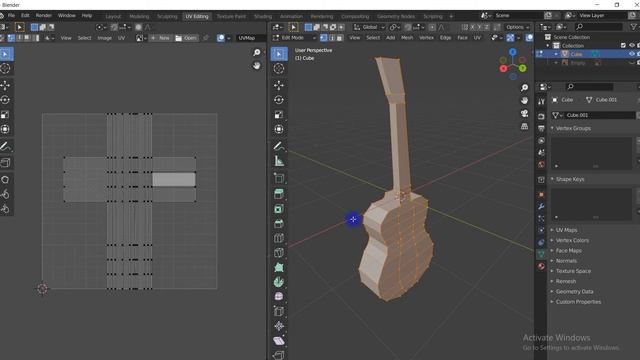Open the Render menu
Viewport: 640px width, 360px height.
(x=44, y=16)
